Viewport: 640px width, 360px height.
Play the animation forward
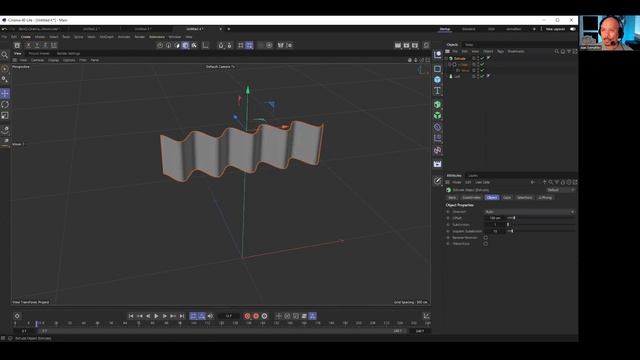[x=156, y=316]
